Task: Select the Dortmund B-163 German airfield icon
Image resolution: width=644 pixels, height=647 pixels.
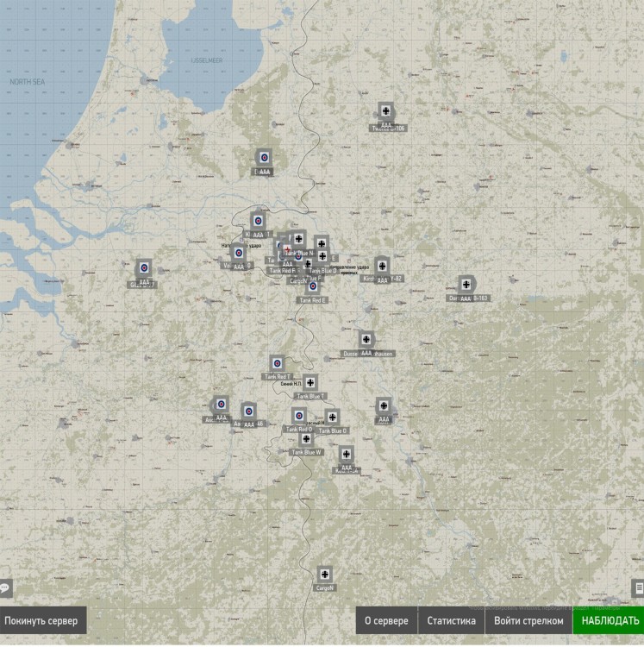Action: click(466, 285)
